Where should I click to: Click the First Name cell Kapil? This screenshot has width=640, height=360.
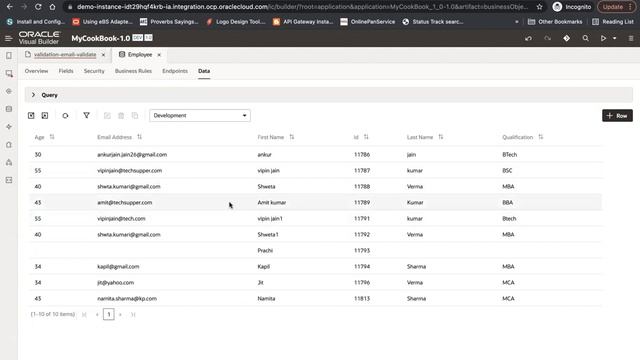click(264, 267)
